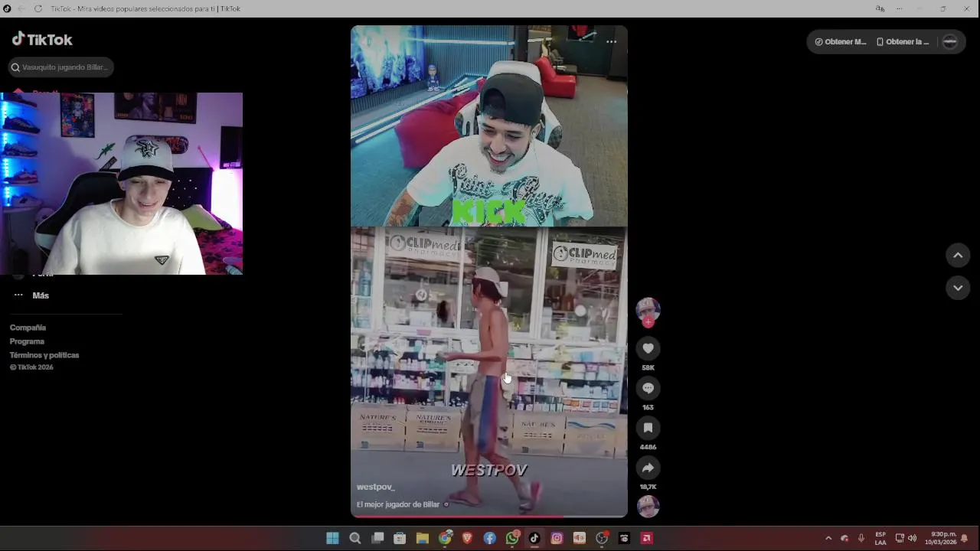Open the creator's profile avatar
The image size is (980, 551).
click(648, 308)
